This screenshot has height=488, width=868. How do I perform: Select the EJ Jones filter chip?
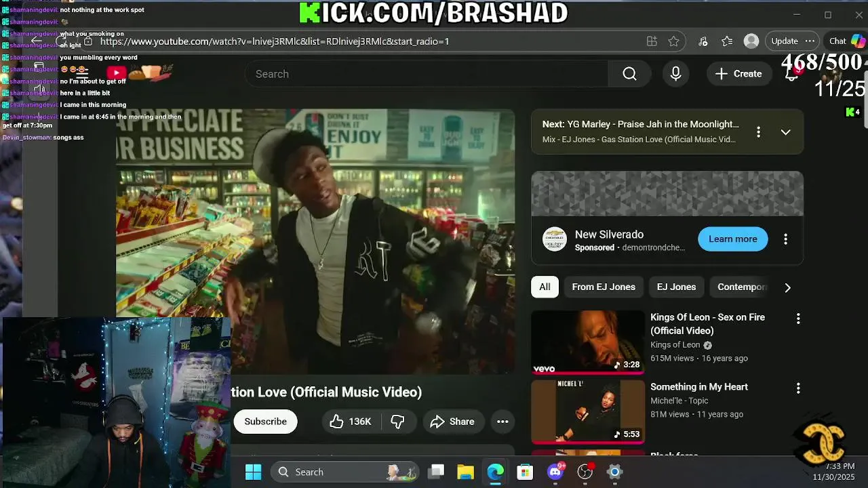676,287
